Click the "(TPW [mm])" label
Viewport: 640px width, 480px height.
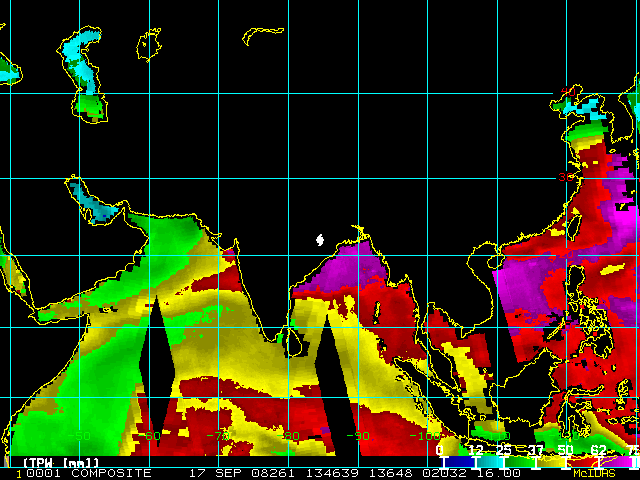click(61, 463)
